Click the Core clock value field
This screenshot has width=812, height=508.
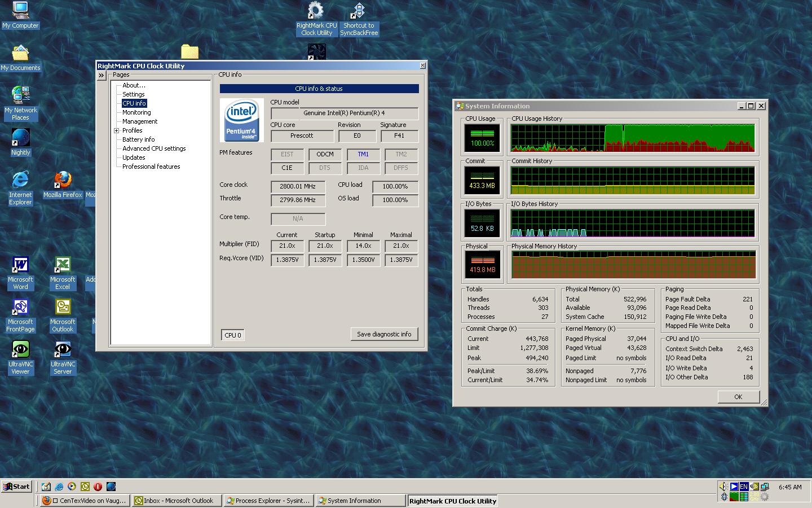point(298,186)
